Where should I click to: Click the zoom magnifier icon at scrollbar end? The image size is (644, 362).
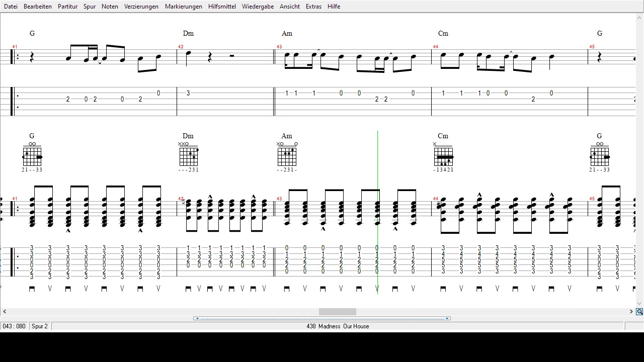click(x=639, y=312)
